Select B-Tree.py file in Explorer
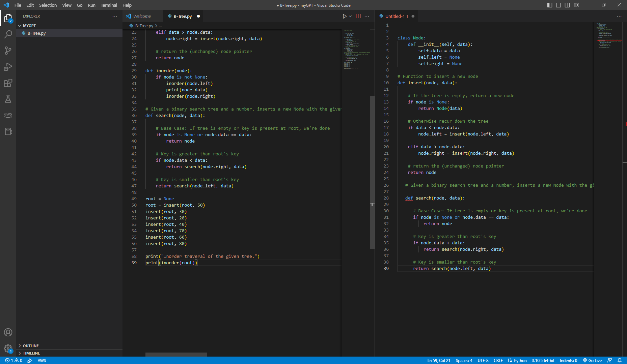Image resolution: width=627 pixels, height=364 pixels. (69, 33)
